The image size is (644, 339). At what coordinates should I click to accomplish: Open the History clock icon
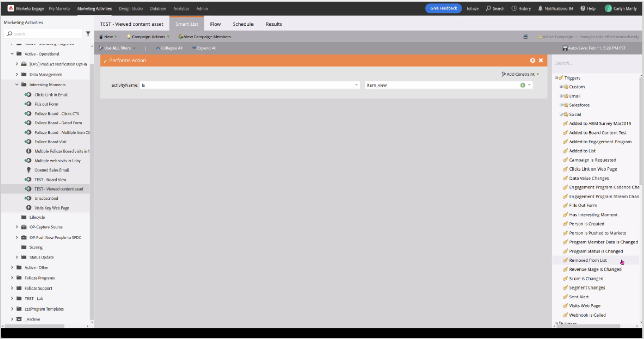tap(514, 8)
